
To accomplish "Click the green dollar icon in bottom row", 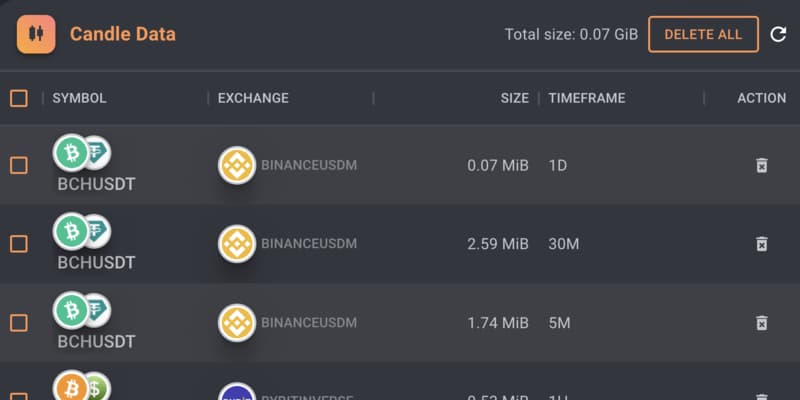I will [98, 387].
